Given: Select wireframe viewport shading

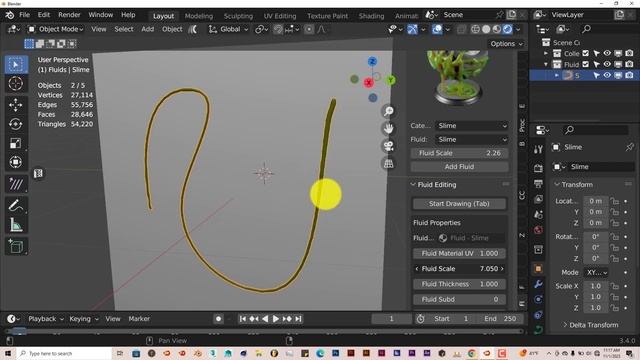Looking at the screenshot, I should [476, 29].
